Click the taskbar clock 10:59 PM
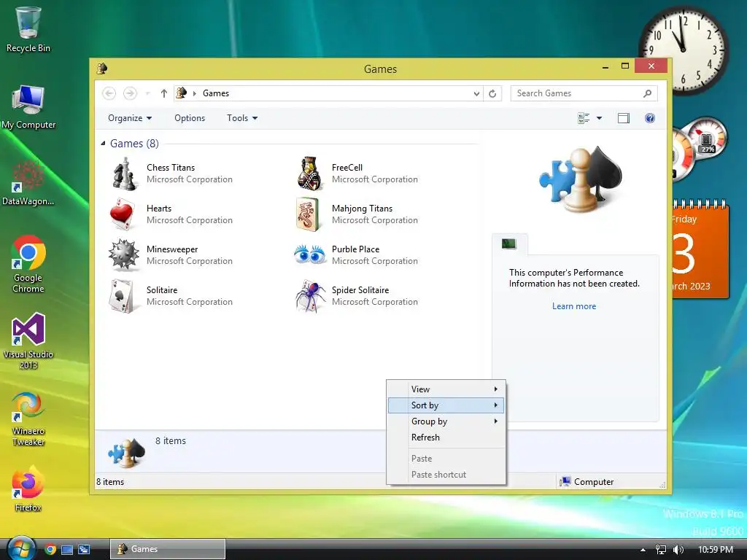747x560 pixels. point(716,550)
